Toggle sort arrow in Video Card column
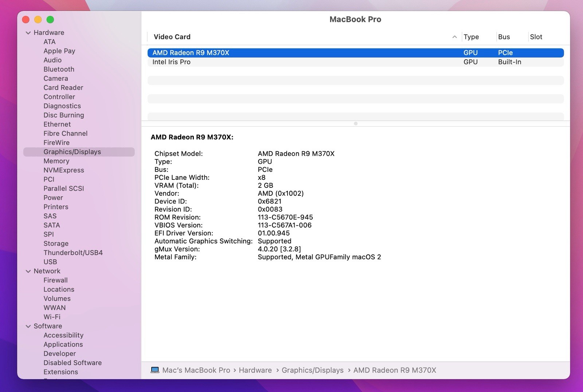This screenshot has height=392, width=583. pyautogui.click(x=454, y=37)
